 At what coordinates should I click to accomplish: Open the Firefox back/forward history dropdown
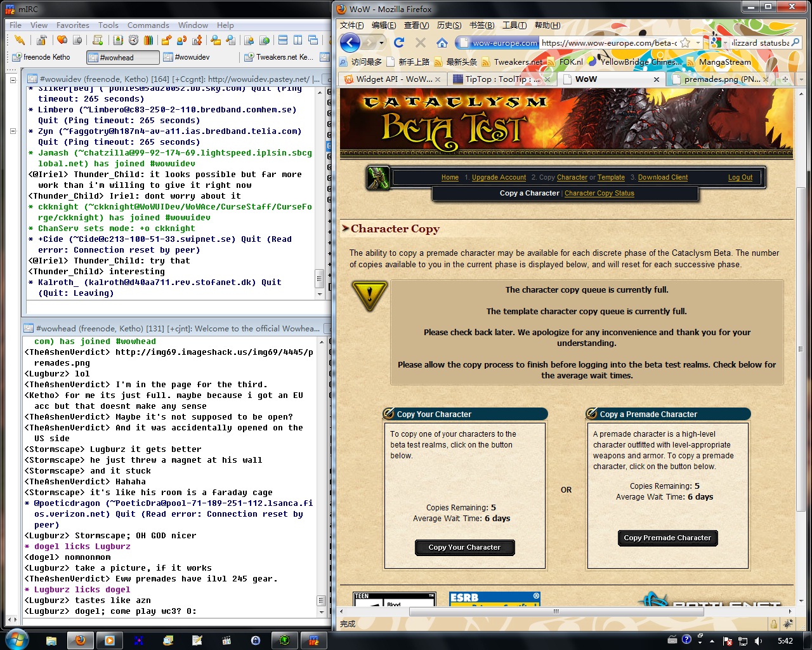381,43
